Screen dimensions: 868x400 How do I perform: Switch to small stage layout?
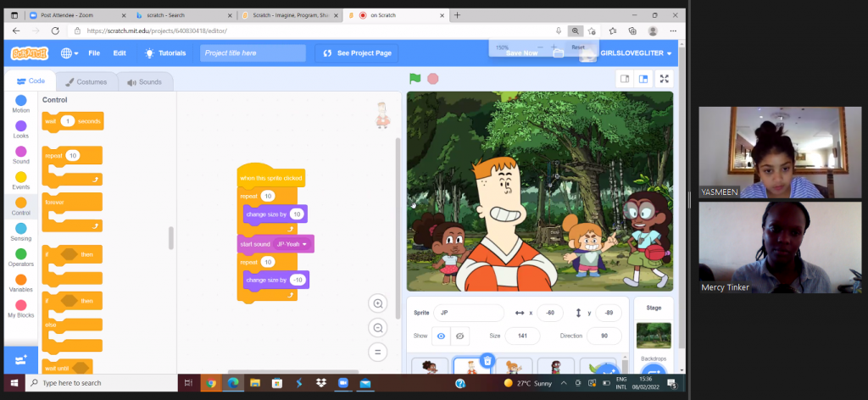(625, 79)
